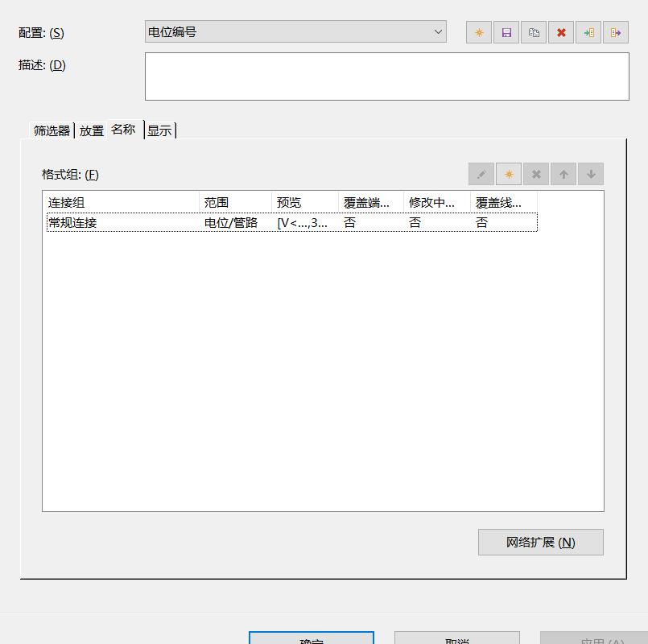This screenshot has height=644, width=648.
Task: Switch to the 筛选器 tab
Action: click(x=52, y=130)
